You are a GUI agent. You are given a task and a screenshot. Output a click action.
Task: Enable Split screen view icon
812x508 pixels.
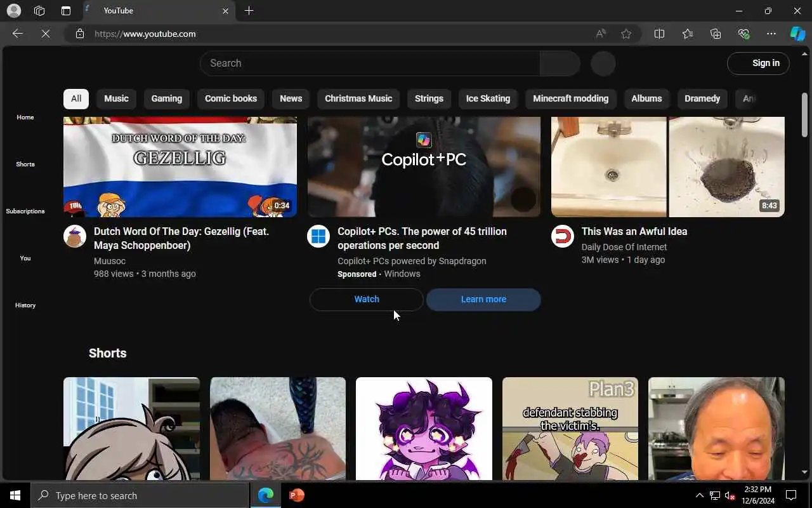click(659, 34)
